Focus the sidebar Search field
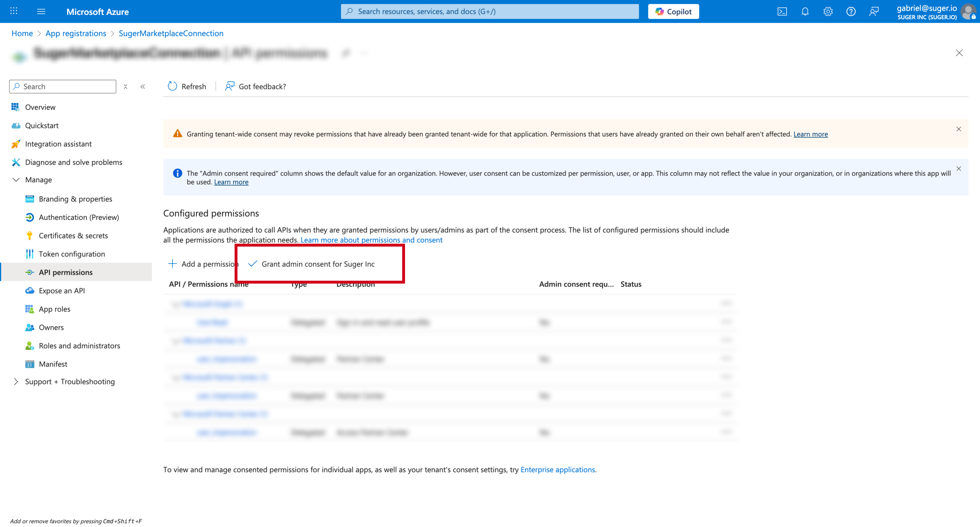 [x=63, y=86]
